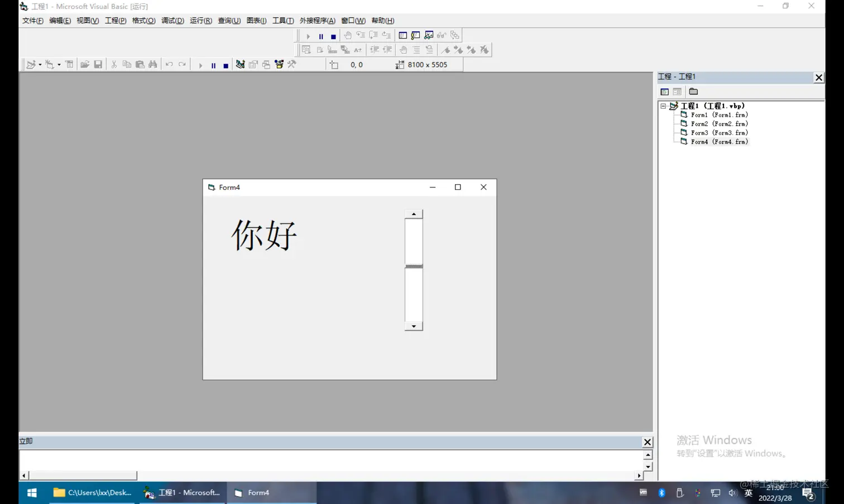Viewport: 844px width, 504px height.
Task: Open Find with the binoculars icon
Action: pyautogui.click(x=153, y=65)
